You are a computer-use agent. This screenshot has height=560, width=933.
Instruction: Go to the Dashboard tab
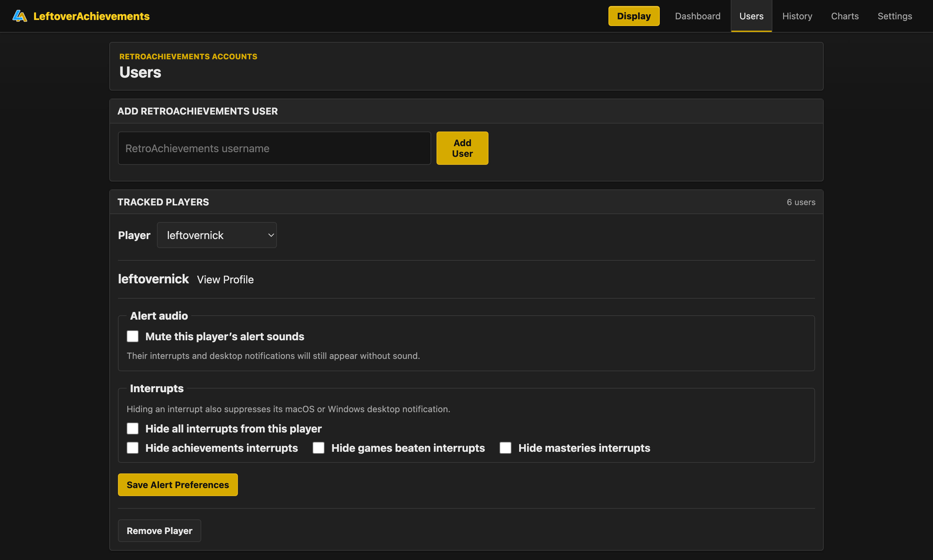point(697,16)
